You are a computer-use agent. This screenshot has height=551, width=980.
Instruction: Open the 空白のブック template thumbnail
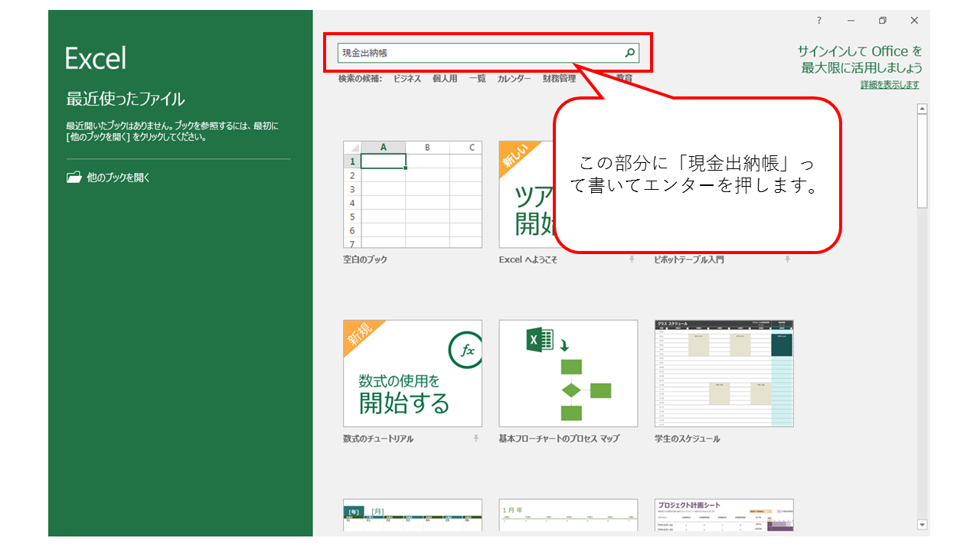[413, 194]
